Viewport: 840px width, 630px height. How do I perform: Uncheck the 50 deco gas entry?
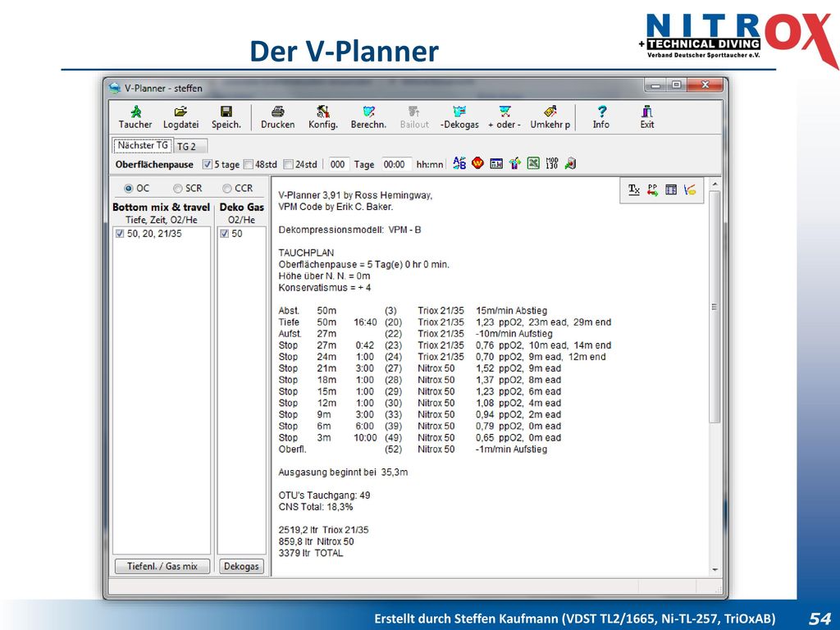225,234
